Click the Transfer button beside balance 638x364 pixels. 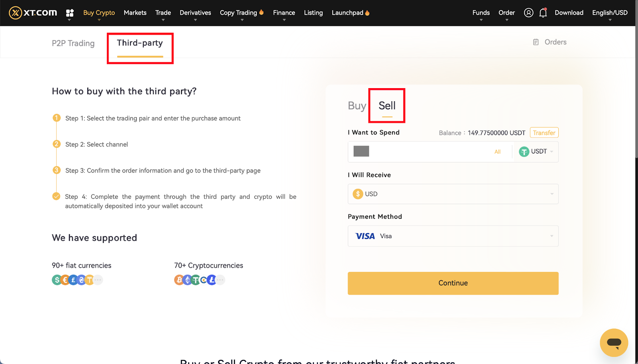click(x=544, y=133)
